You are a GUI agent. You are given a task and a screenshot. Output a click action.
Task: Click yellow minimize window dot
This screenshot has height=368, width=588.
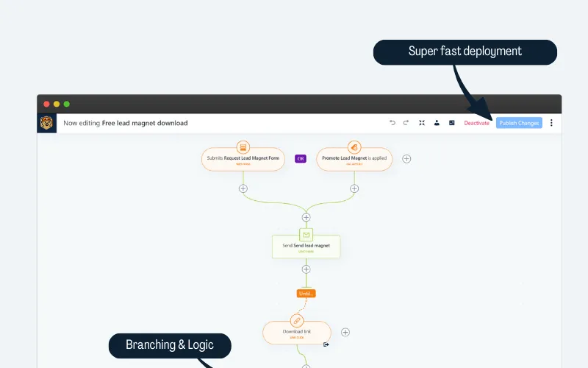(57, 104)
